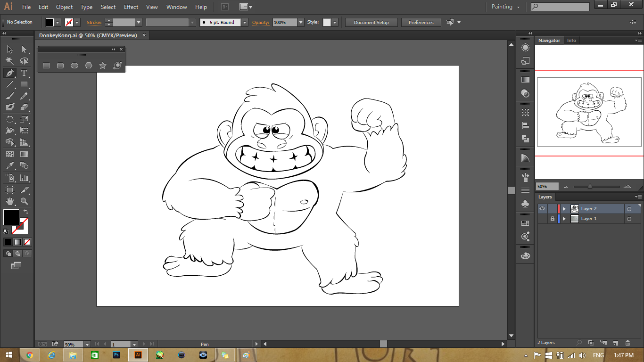Open the Window menu

[177, 7]
